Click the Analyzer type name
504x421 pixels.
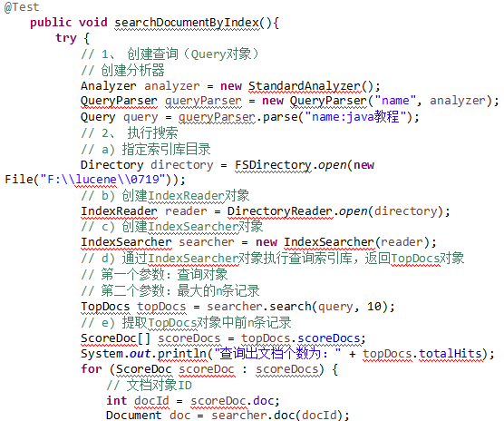[108, 86]
